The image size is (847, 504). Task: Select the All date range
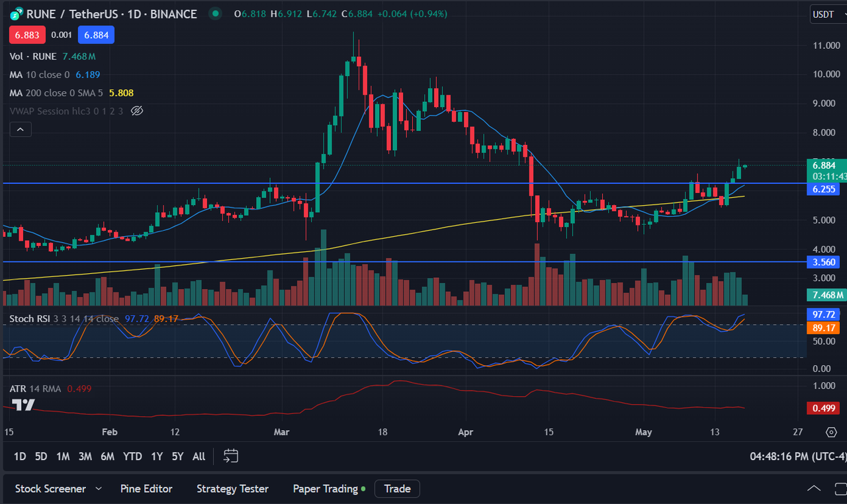tap(199, 456)
